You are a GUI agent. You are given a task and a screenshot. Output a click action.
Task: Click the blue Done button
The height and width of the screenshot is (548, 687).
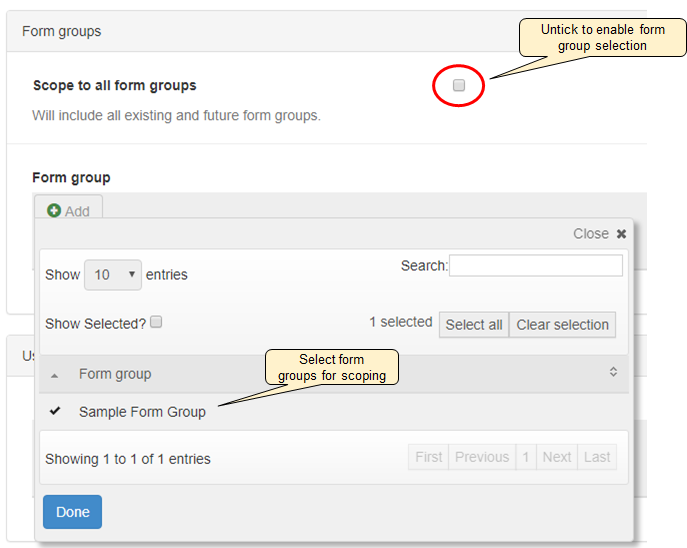point(72,512)
